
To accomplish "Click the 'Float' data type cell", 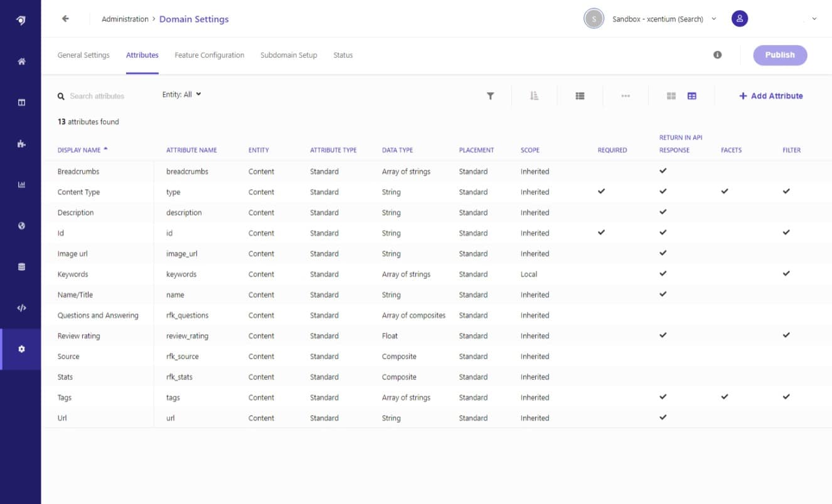I will tap(390, 336).
